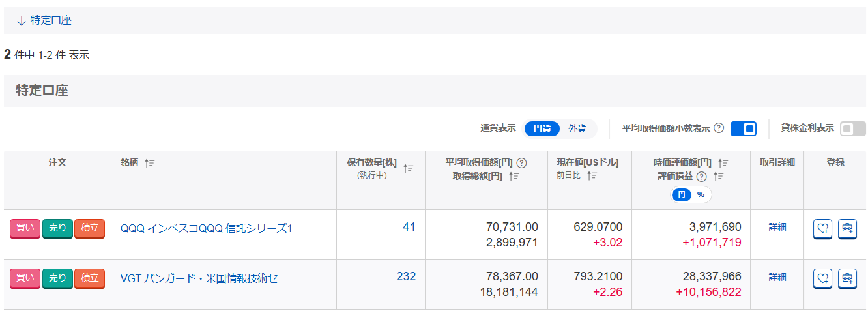
Task: Switch 評価損益 display to % tab
Action: 701,194
